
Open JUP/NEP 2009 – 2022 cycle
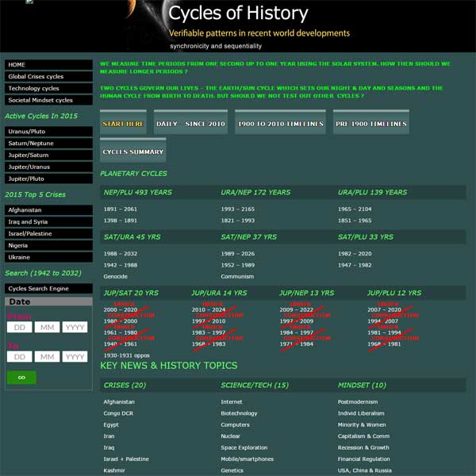tap(296, 310)
